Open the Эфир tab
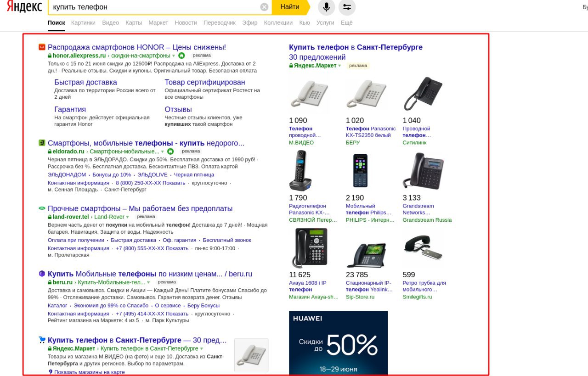588x376 pixels. [250, 22]
